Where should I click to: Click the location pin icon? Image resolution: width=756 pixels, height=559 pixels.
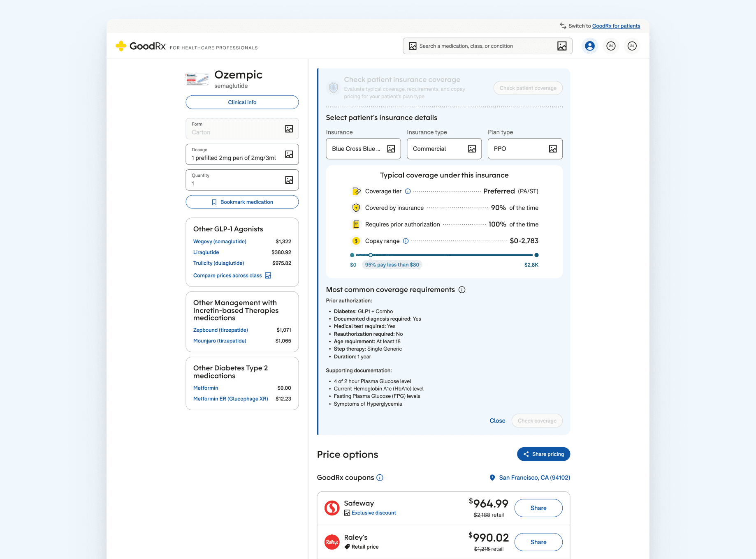492,478
